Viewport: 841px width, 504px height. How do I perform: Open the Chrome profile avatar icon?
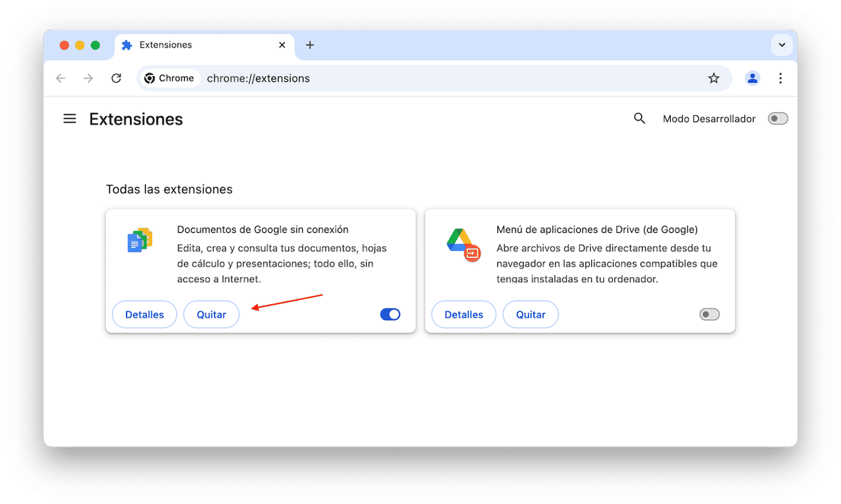[752, 78]
